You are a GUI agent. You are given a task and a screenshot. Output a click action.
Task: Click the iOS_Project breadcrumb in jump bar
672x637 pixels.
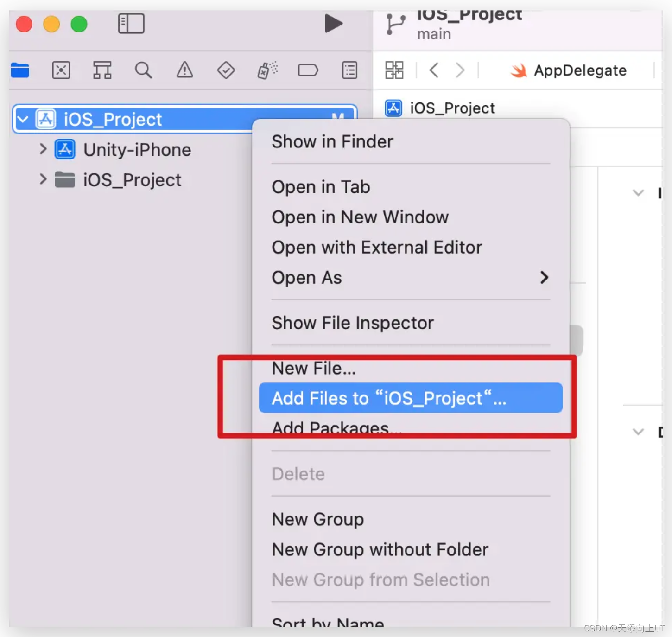[x=440, y=108]
